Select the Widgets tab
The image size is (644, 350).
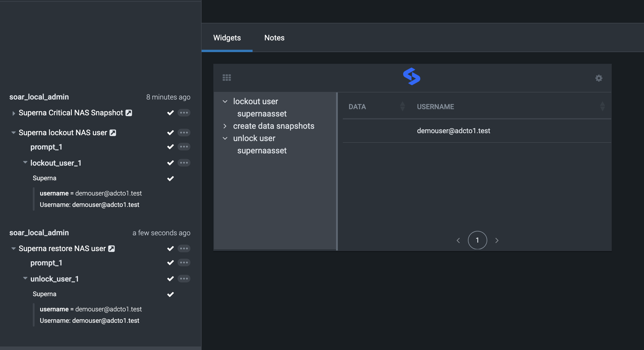227,38
